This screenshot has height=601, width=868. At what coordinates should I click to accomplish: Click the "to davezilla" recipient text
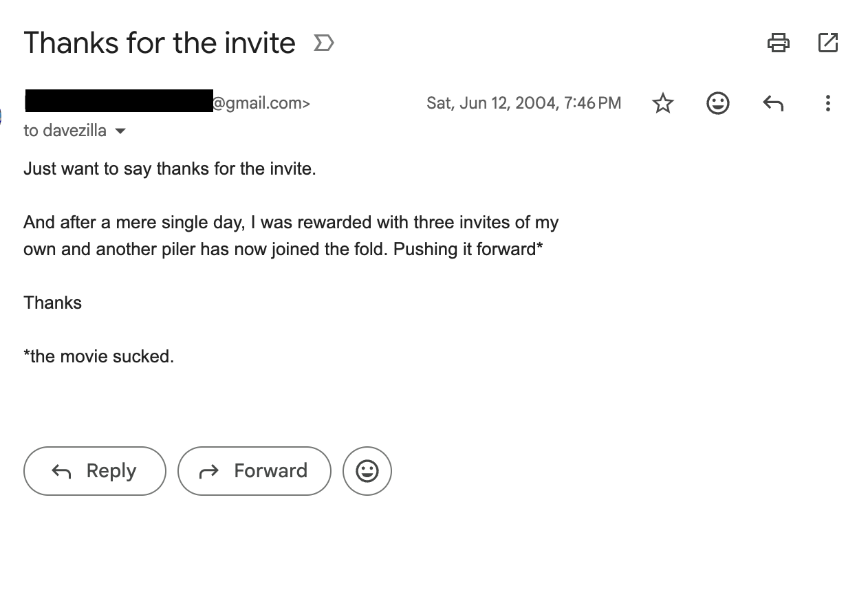point(65,131)
